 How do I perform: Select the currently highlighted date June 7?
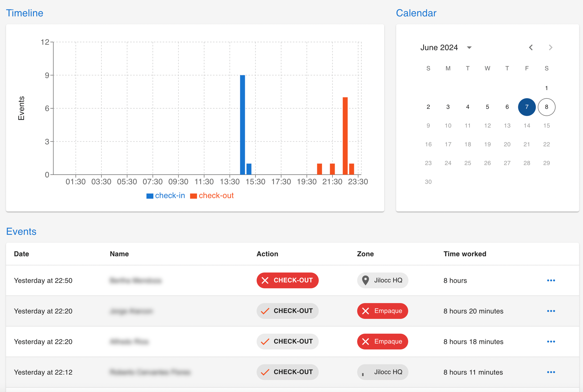click(527, 107)
